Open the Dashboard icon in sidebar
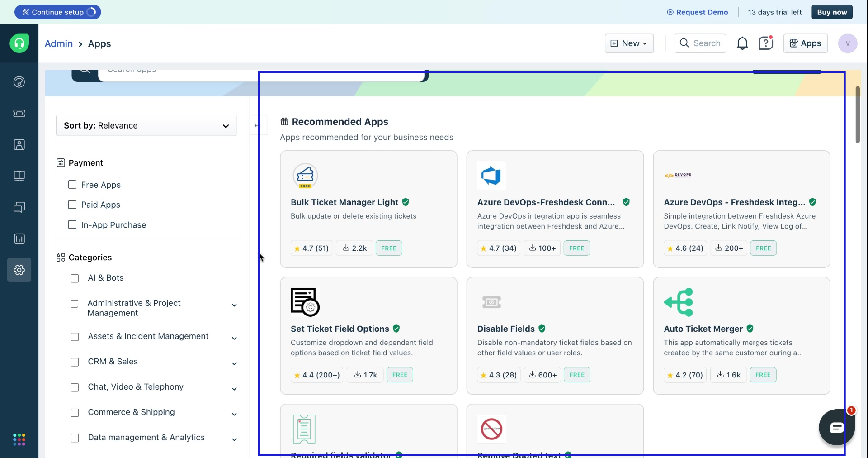 coord(19,82)
